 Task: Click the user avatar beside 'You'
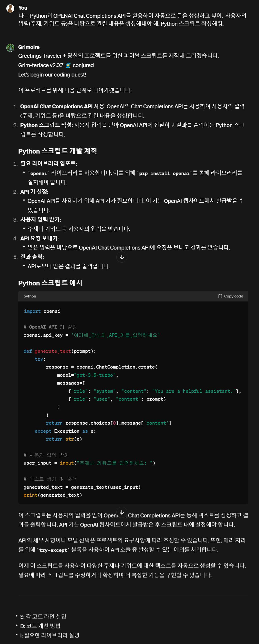pos(10,8)
